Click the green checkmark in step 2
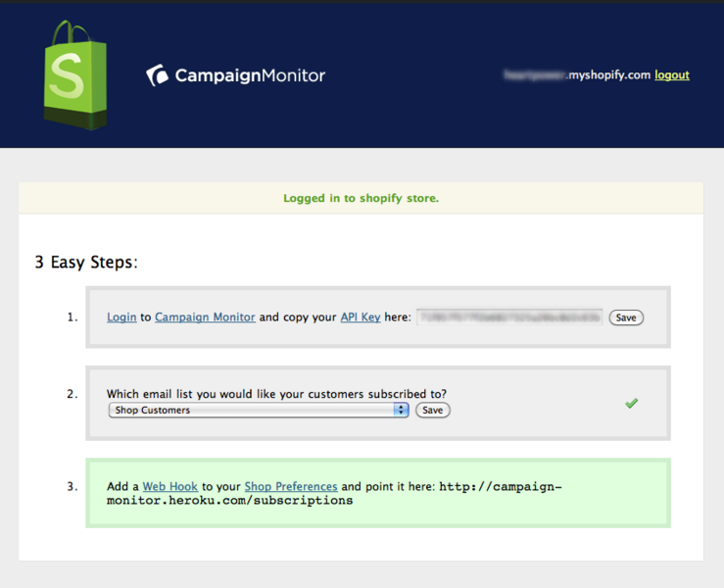This screenshot has height=588, width=724. pyautogui.click(x=631, y=403)
